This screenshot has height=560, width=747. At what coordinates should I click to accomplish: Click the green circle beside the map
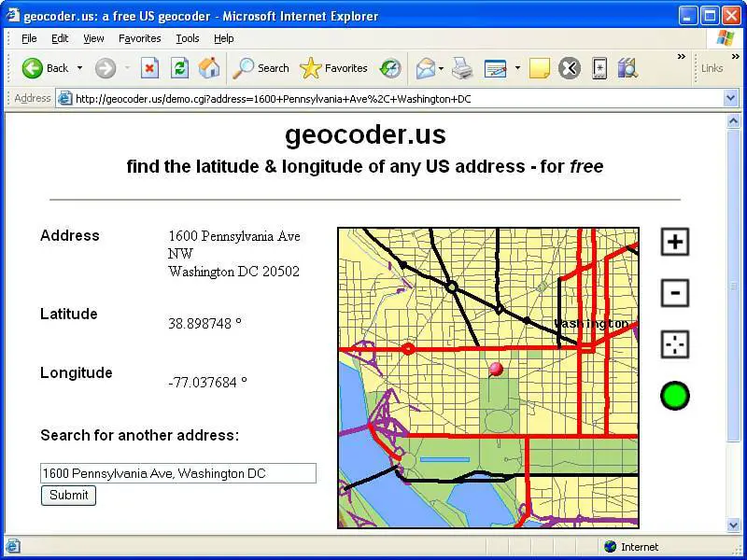pyautogui.click(x=675, y=396)
